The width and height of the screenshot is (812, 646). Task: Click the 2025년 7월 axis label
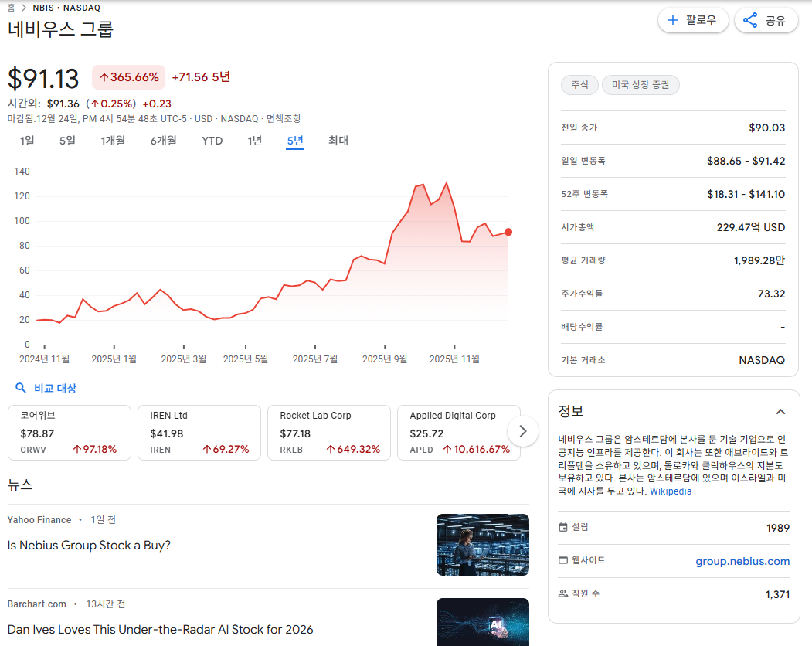pyautogui.click(x=315, y=359)
